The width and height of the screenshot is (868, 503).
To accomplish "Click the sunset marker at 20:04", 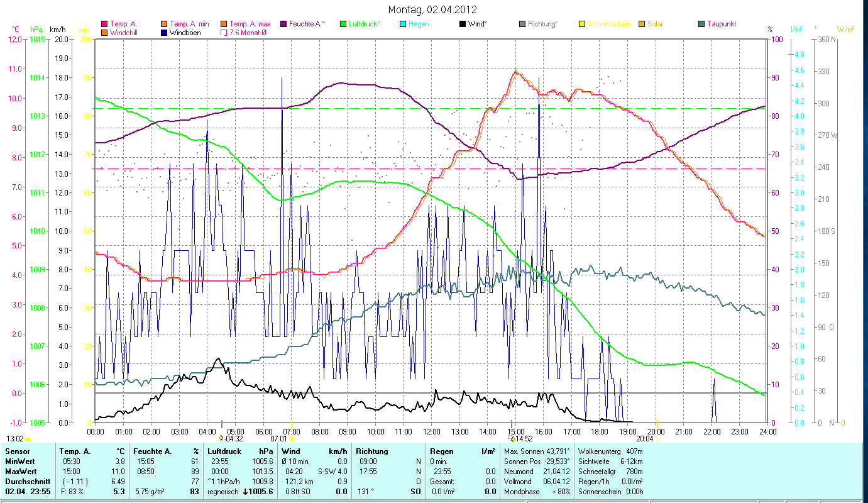I will (657, 438).
